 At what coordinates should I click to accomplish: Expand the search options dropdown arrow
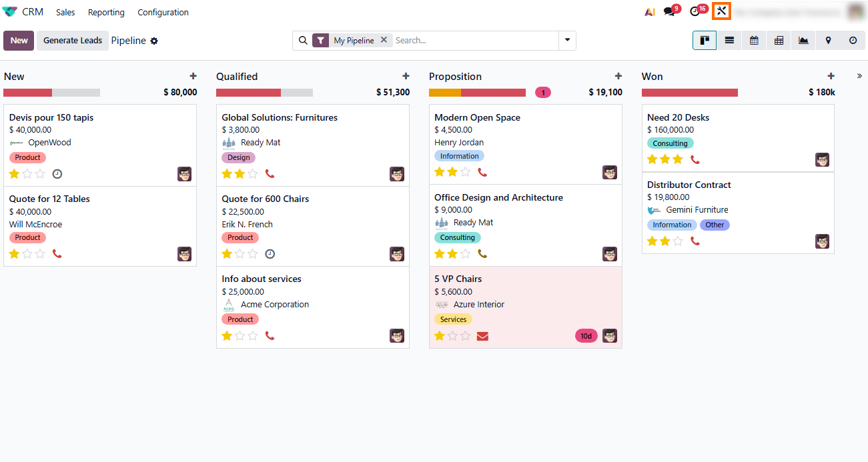[x=567, y=40]
